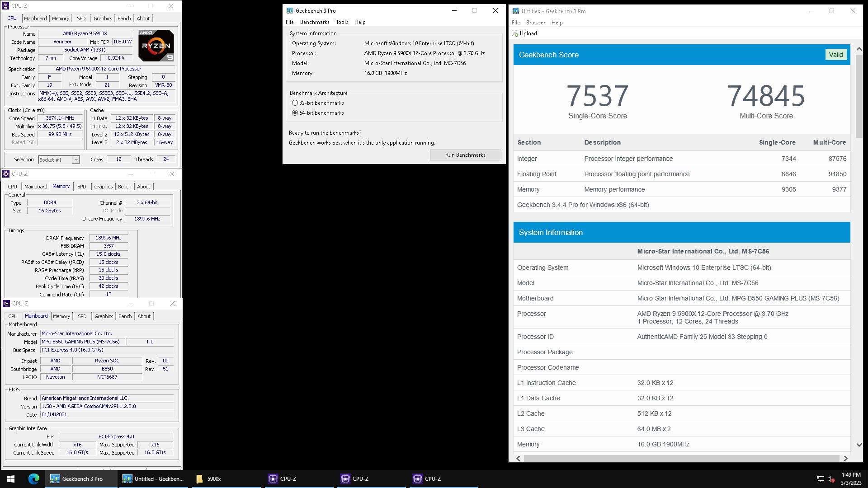Open Graphics tab in bottom CPU-Z Mainboard window
The height and width of the screenshot is (488, 868).
point(104,316)
